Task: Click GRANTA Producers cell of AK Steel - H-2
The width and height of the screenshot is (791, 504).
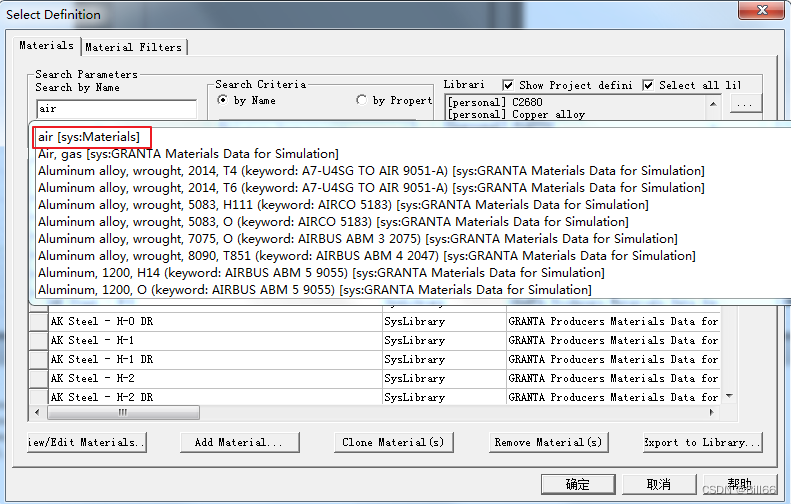Action: coord(613,378)
